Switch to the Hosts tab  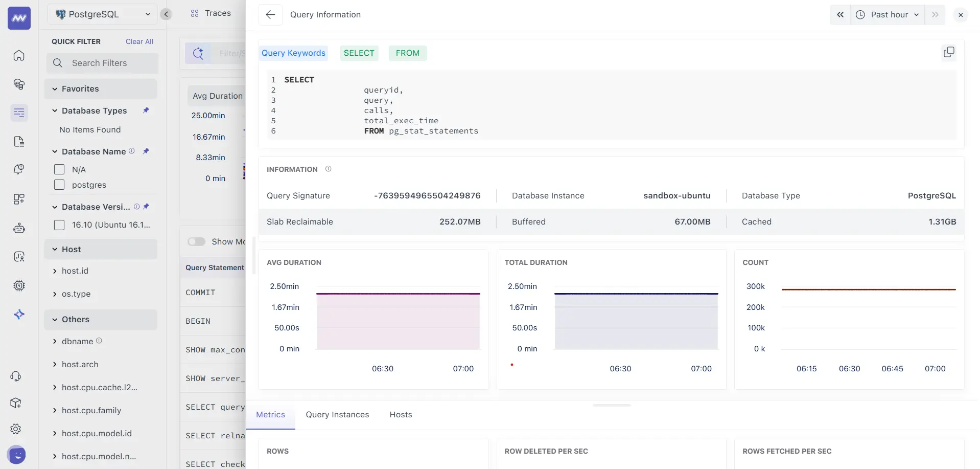click(401, 414)
